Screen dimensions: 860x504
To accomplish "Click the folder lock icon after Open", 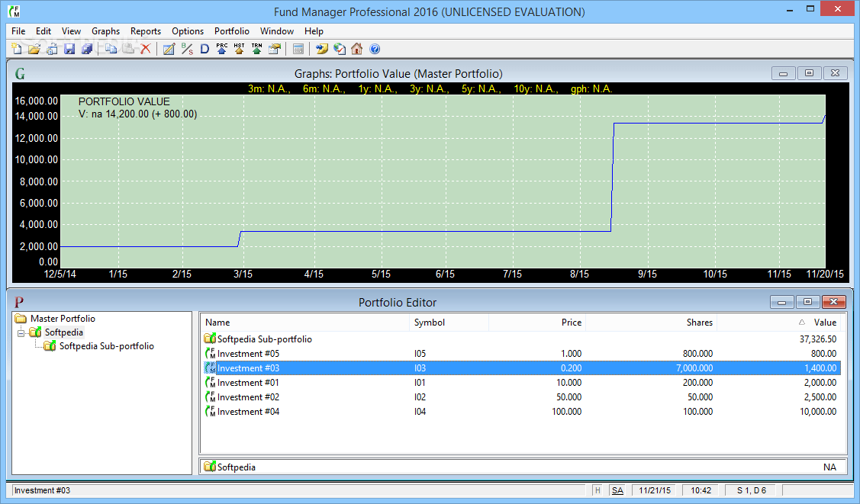I will tap(52, 50).
